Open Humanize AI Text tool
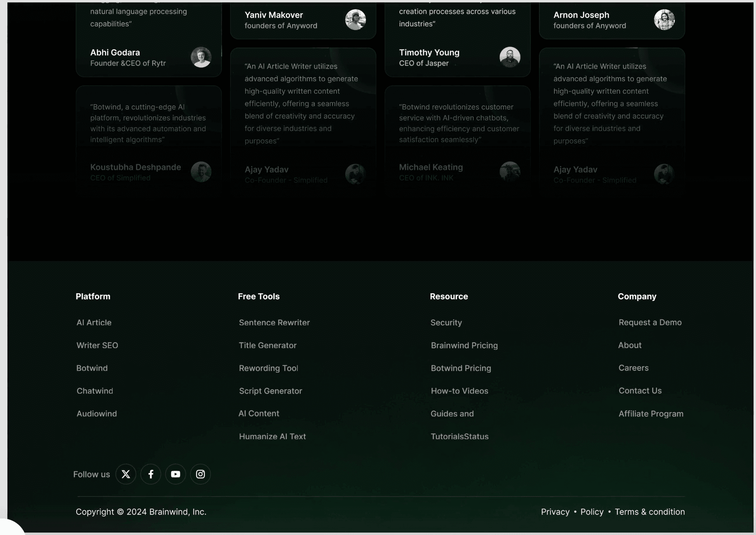This screenshot has width=756, height=535. point(273,436)
